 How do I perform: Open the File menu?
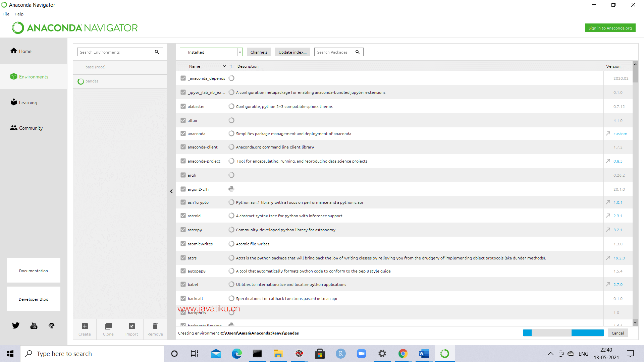click(x=6, y=14)
